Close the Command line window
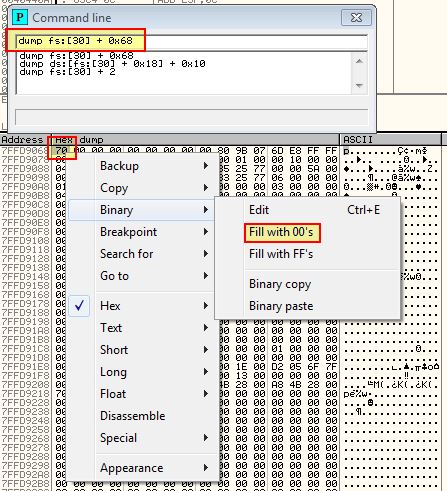The height and width of the screenshot is (491, 447). point(356,17)
